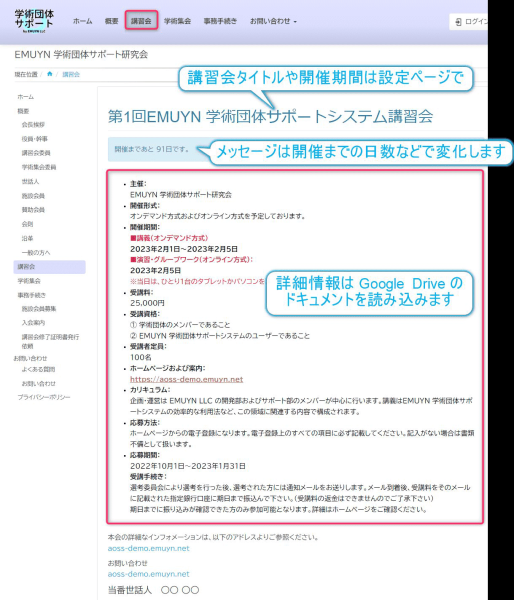Select the highlighted 講習会 sidebar item
The width and height of the screenshot is (514, 600).
click(x=49, y=267)
